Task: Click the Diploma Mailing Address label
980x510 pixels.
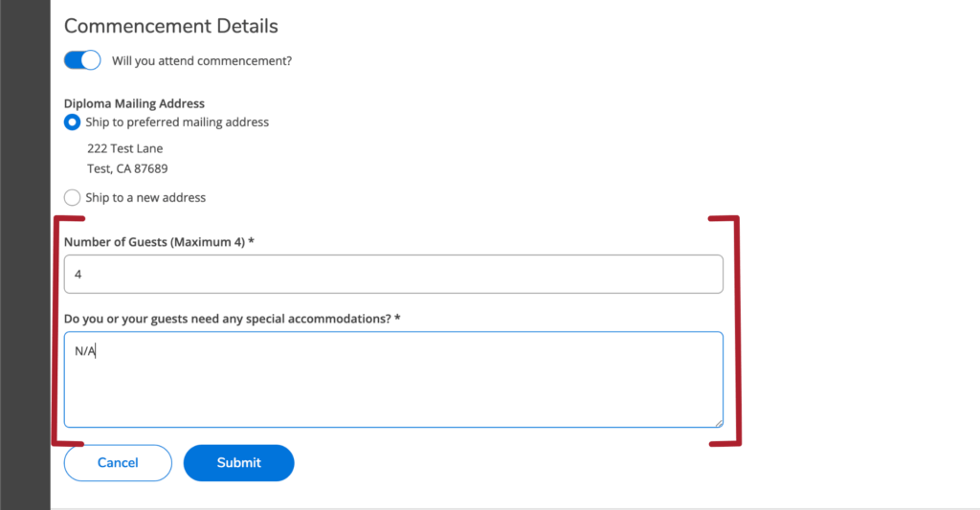Action: 134,103
